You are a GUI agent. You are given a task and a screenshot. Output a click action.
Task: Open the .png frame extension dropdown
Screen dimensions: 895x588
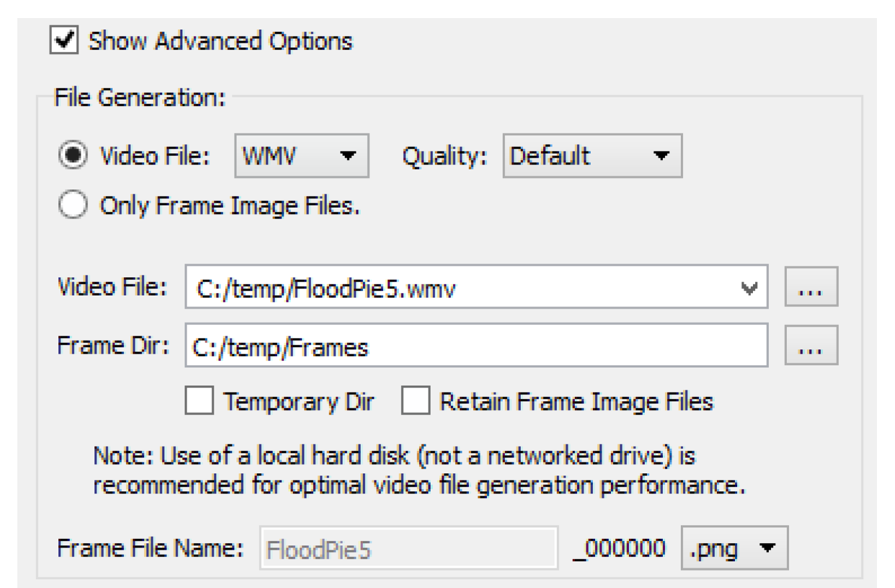[x=734, y=550]
